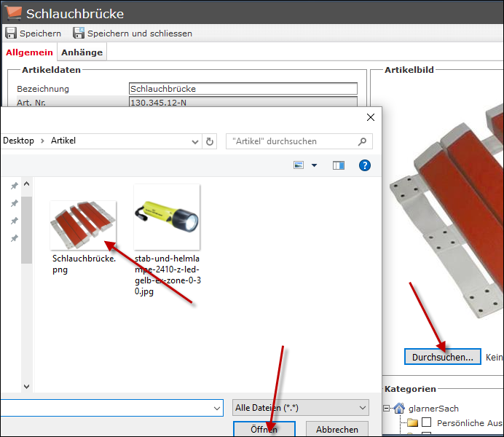The image size is (504, 437).
Task: Click the refresh icon beside the path bar
Action: click(210, 141)
